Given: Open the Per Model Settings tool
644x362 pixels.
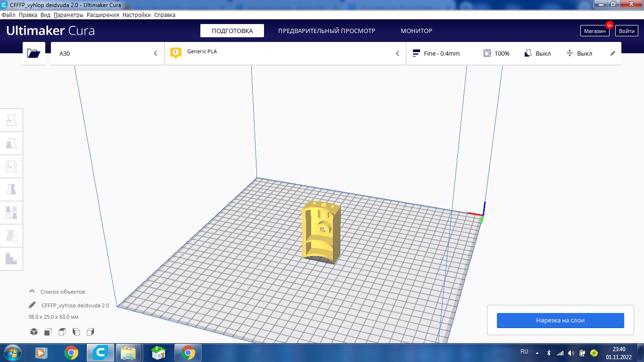Looking at the screenshot, I should tap(11, 213).
